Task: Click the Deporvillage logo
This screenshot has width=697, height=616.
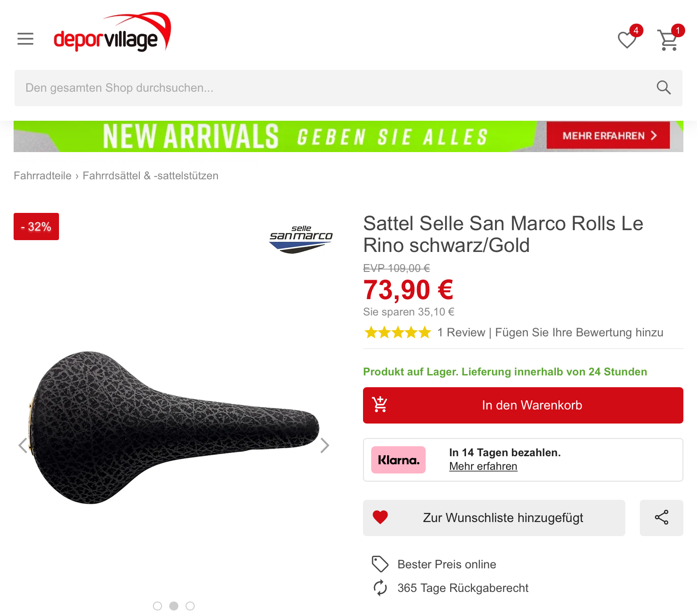Action: tap(113, 32)
